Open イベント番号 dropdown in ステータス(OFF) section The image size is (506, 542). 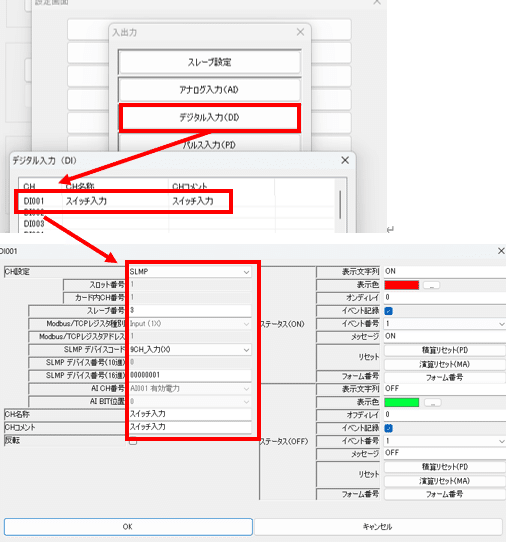point(445,441)
